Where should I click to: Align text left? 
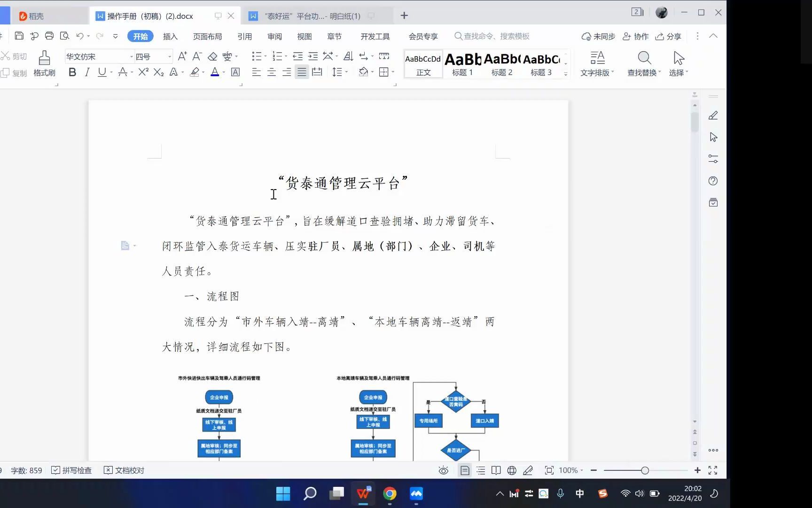[x=256, y=72]
